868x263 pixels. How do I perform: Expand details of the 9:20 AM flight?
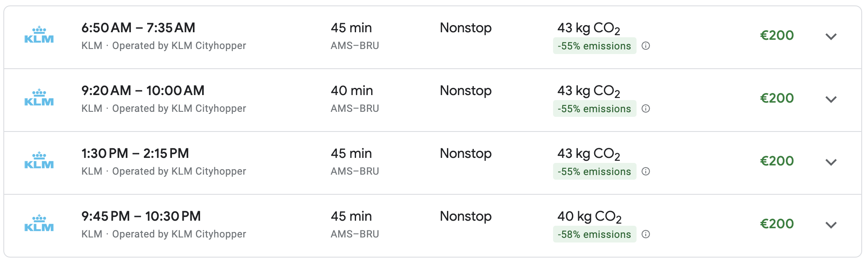click(x=831, y=100)
